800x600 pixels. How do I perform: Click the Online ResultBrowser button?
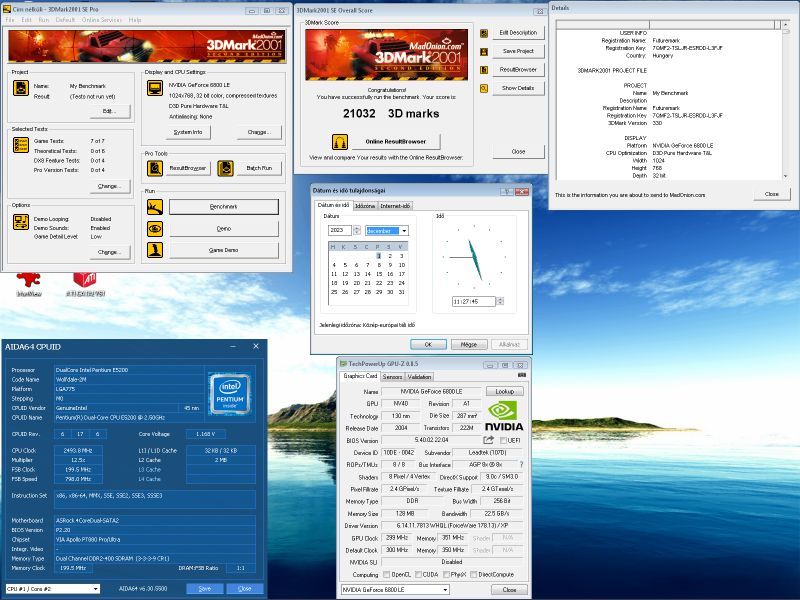click(395, 141)
